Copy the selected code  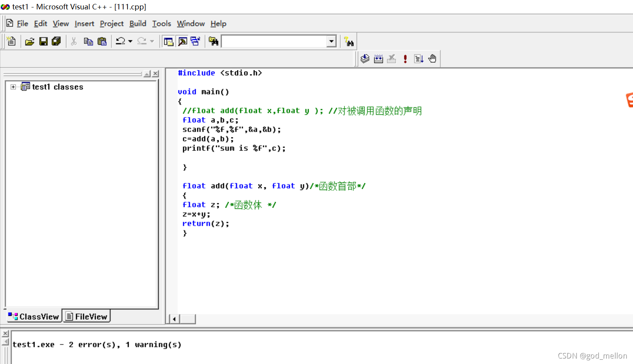tap(88, 41)
